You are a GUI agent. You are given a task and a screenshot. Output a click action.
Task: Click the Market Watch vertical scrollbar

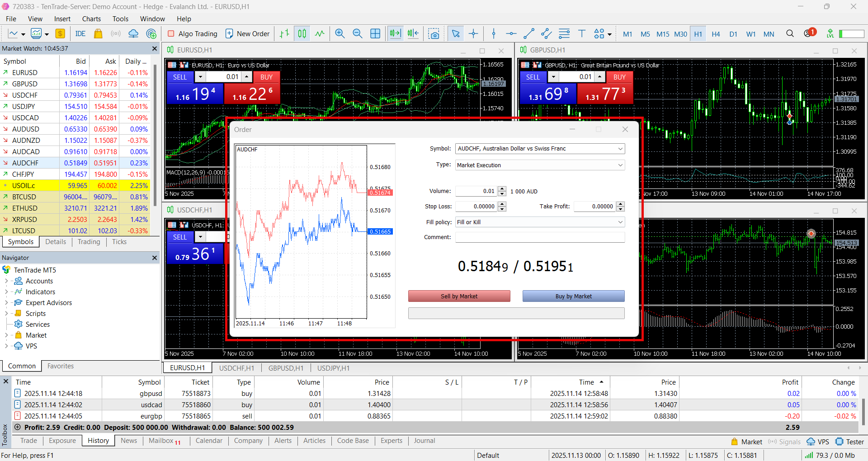155,136
